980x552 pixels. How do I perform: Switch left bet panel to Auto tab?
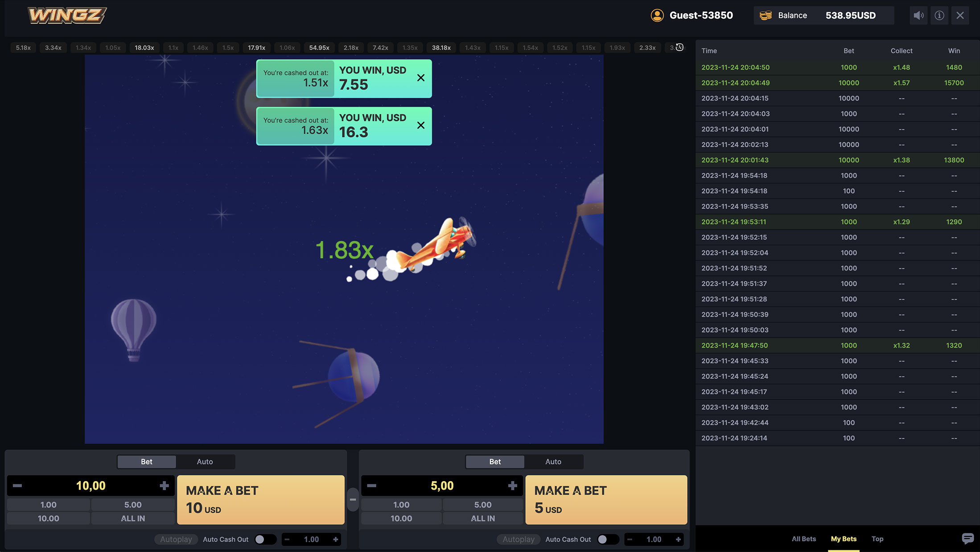click(205, 462)
